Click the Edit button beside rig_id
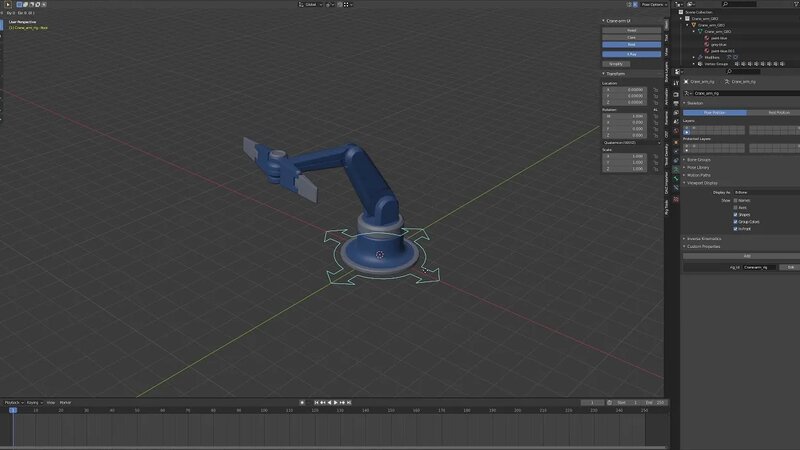Screen dimensions: 800x450 [790, 267]
